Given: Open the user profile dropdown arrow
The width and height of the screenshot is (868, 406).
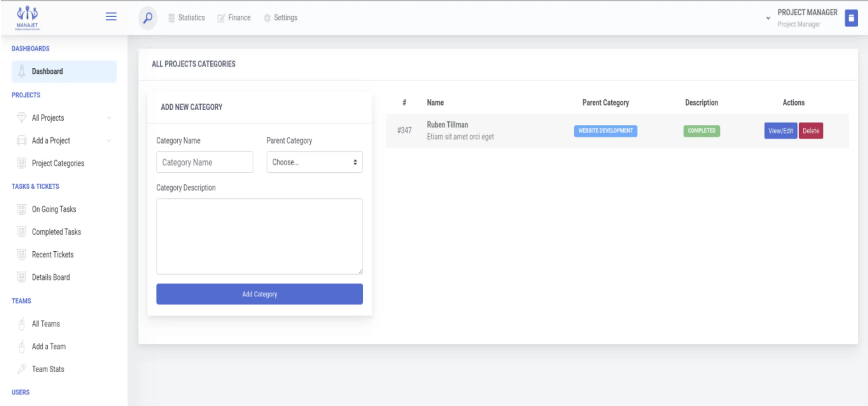Looking at the screenshot, I should (x=768, y=18).
